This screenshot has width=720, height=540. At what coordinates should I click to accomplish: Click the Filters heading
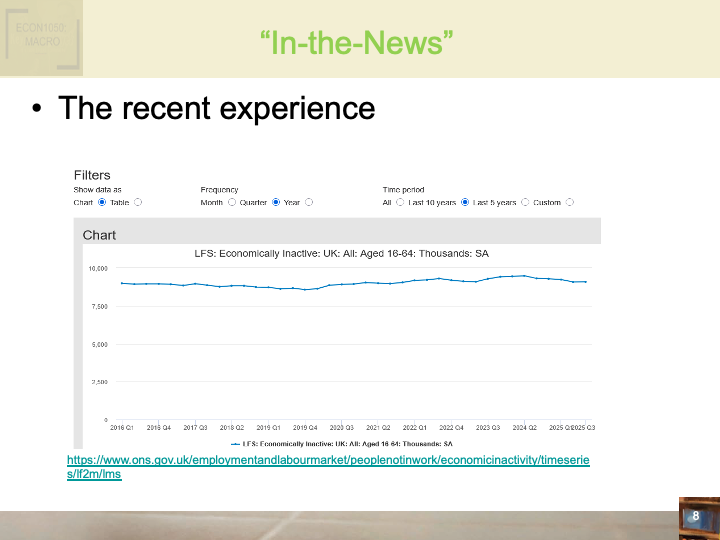[x=92, y=175]
